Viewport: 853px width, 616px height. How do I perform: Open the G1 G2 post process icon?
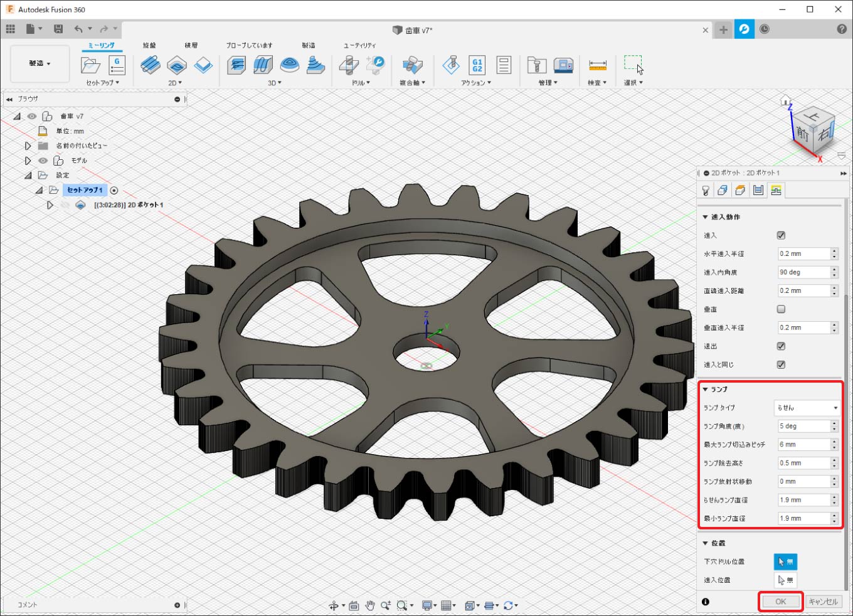click(477, 65)
